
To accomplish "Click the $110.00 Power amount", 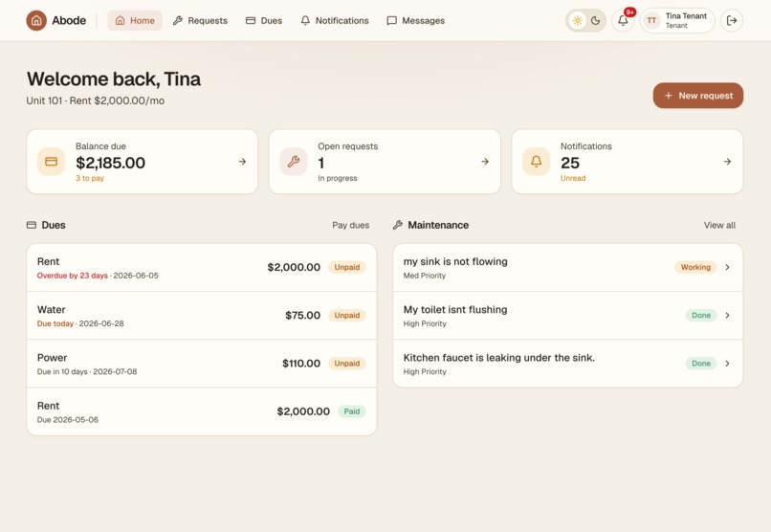I will 301,364.
